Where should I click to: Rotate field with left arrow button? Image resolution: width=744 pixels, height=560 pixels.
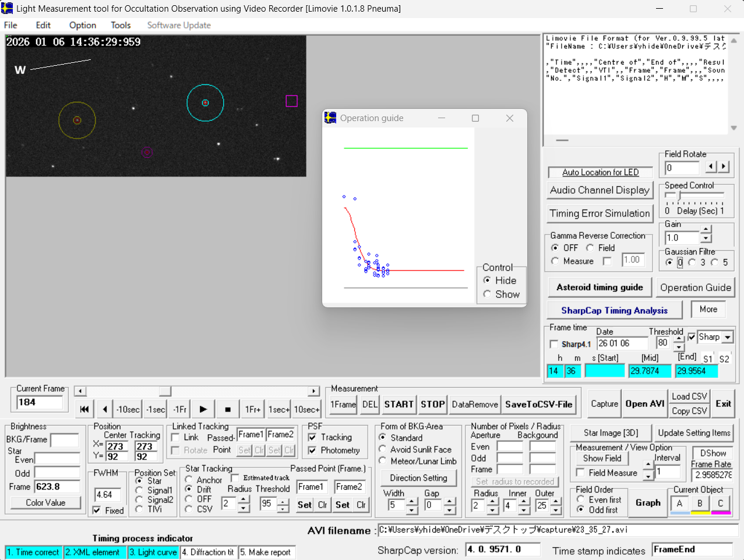[x=711, y=166]
